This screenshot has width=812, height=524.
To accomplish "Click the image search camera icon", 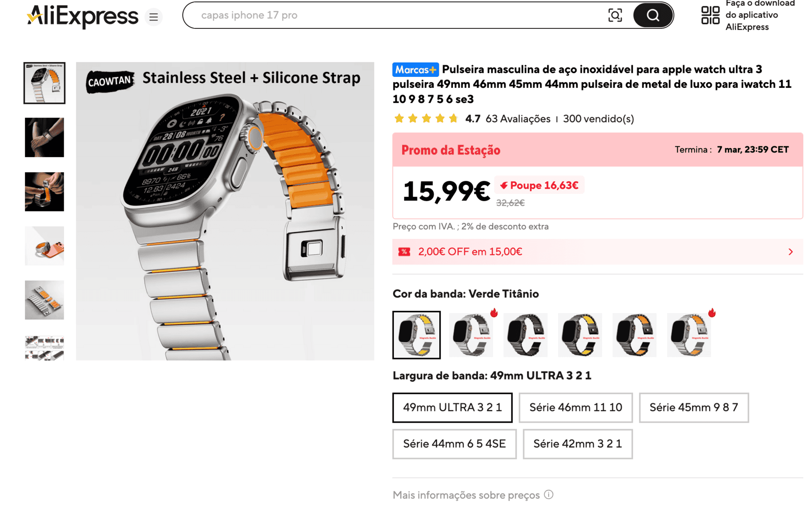I will pyautogui.click(x=615, y=15).
